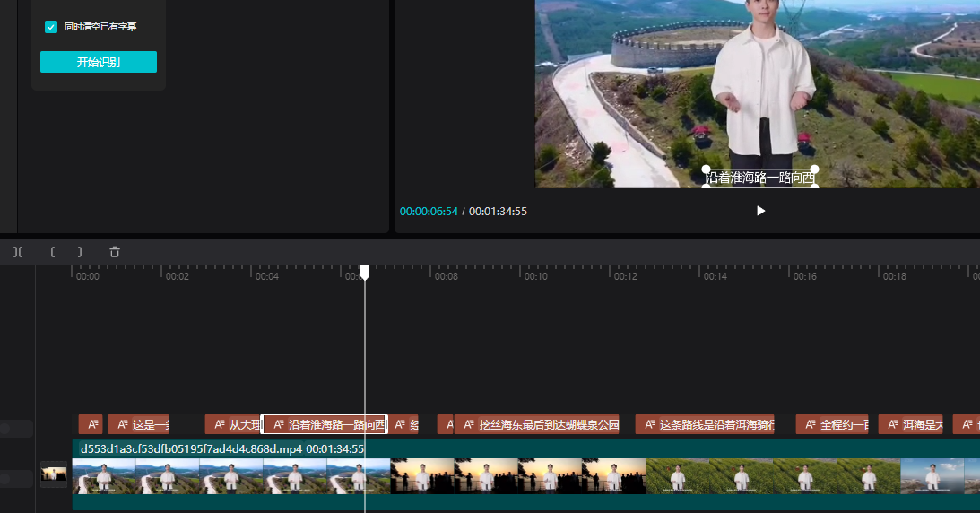This screenshot has height=513, width=980.
Task: Select the split clip tool icon
Action: click(18, 252)
